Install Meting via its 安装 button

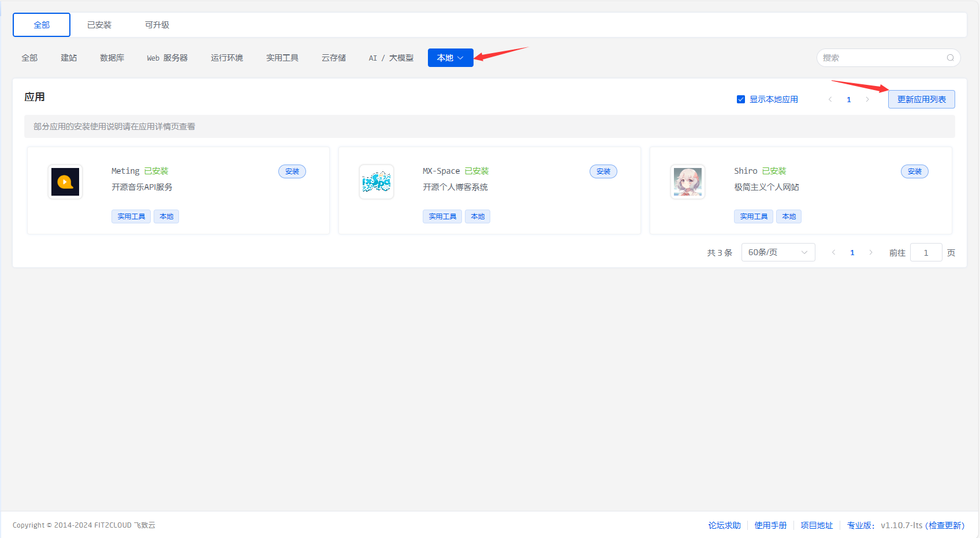pyautogui.click(x=292, y=171)
